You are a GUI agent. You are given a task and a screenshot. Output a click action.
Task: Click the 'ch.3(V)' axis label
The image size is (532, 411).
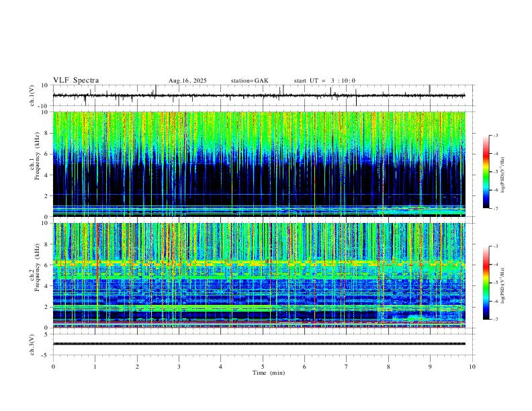[32, 345]
